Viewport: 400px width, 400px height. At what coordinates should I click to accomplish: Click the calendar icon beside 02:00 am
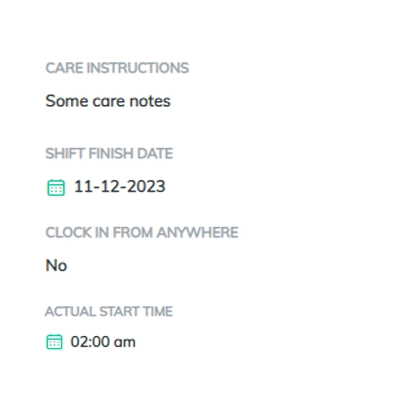[x=54, y=342]
